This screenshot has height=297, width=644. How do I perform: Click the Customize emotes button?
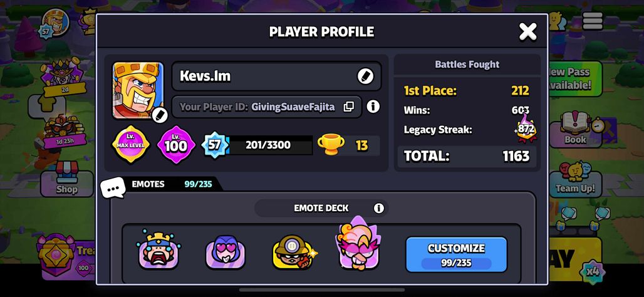tap(456, 254)
